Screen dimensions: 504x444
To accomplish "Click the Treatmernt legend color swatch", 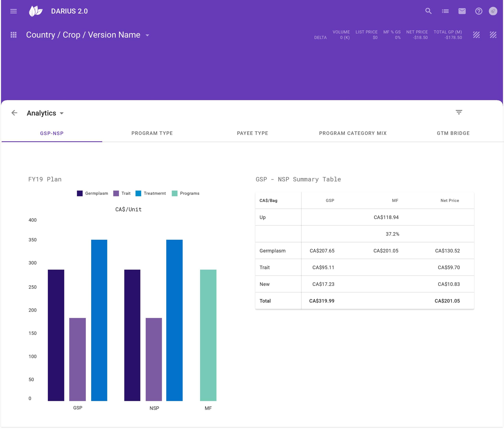I will pos(138,193).
